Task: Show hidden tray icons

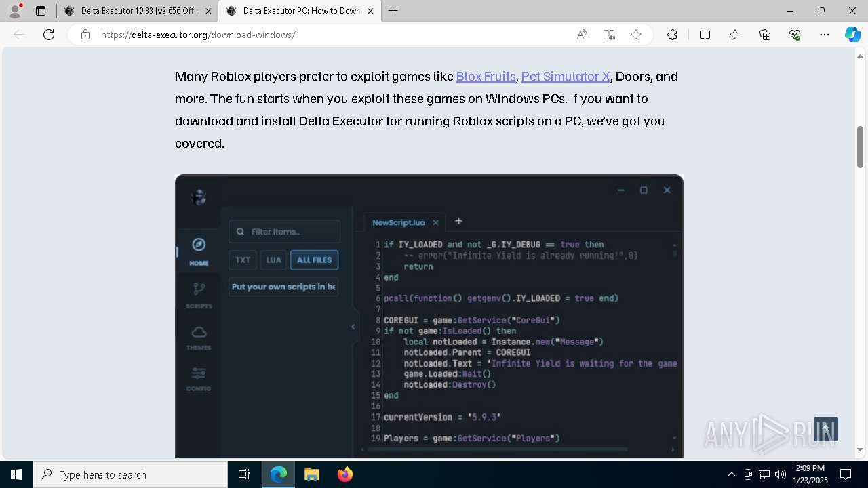Action: 731,474
